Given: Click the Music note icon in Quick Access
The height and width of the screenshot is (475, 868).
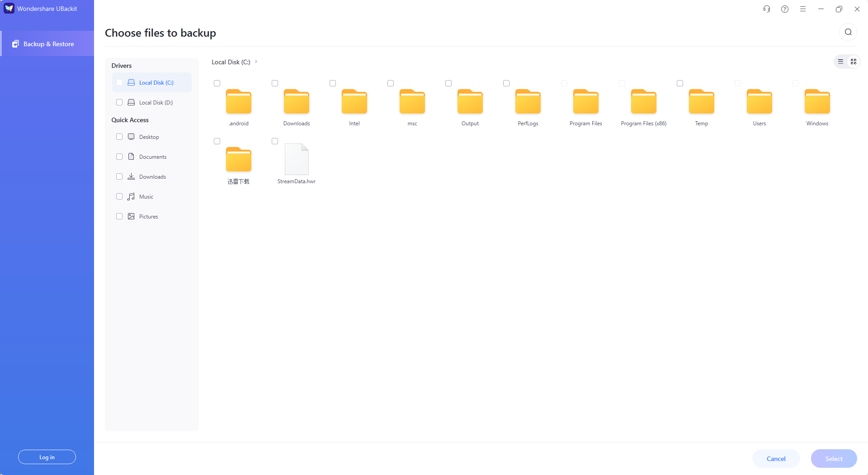Looking at the screenshot, I should (x=131, y=196).
